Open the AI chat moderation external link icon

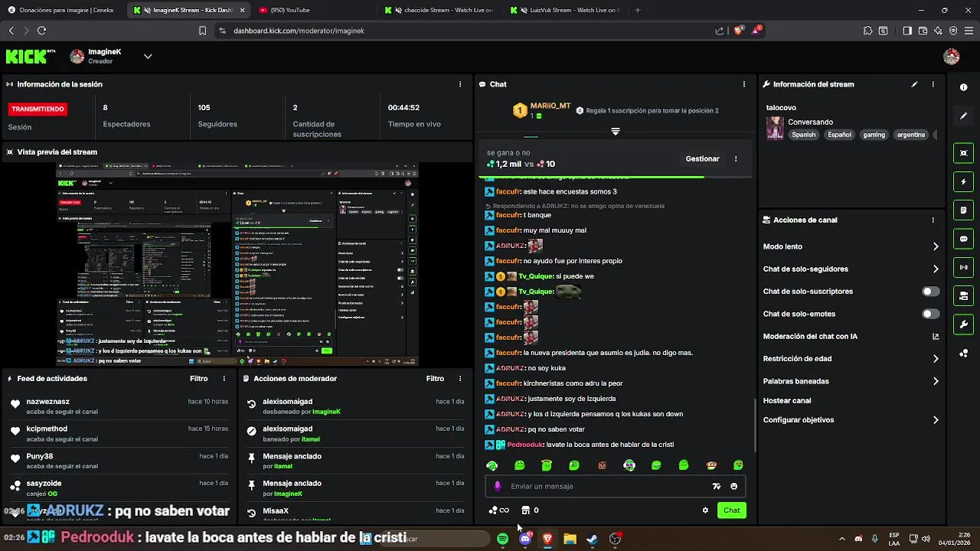pyautogui.click(x=936, y=336)
